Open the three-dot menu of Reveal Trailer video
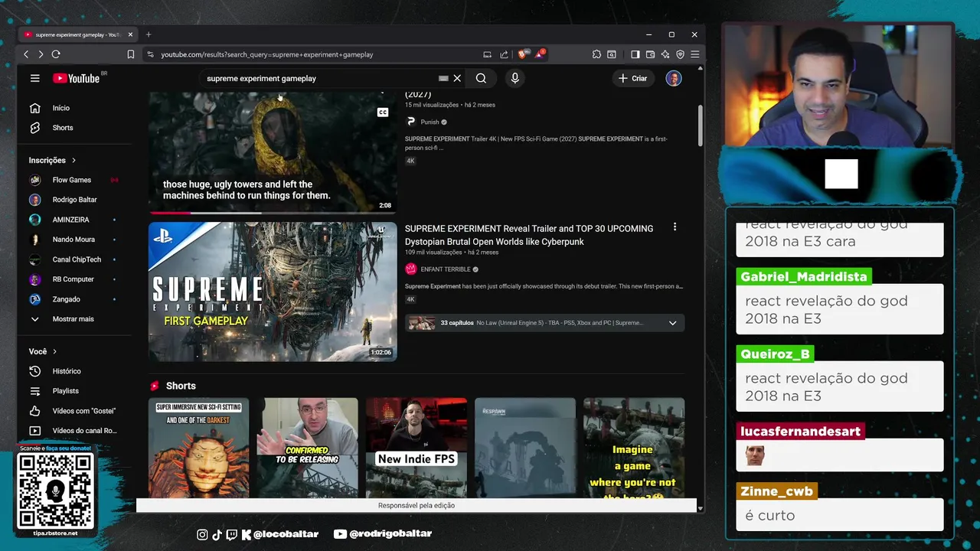 [675, 227]
